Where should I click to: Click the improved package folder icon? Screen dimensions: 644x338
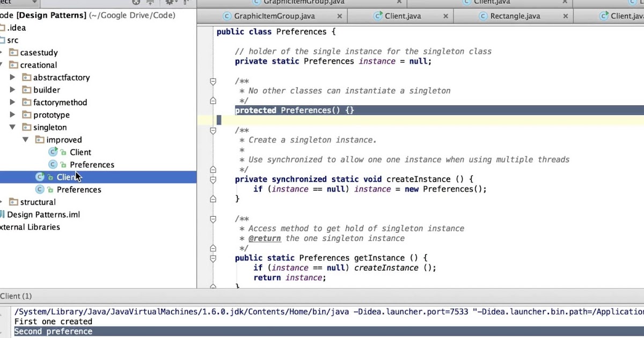[40, 139]
